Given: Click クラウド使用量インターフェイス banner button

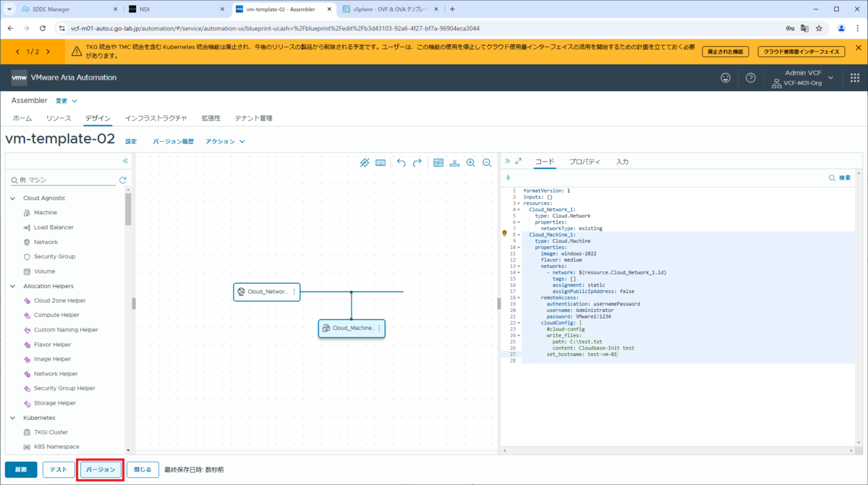Looking at the screenshot, I should coord(801,51).
